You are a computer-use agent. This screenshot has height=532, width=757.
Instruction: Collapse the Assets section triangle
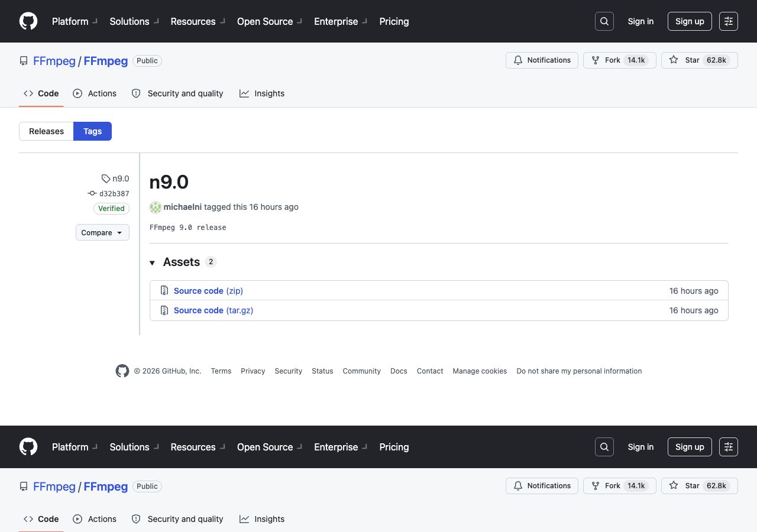pos(152,262)
